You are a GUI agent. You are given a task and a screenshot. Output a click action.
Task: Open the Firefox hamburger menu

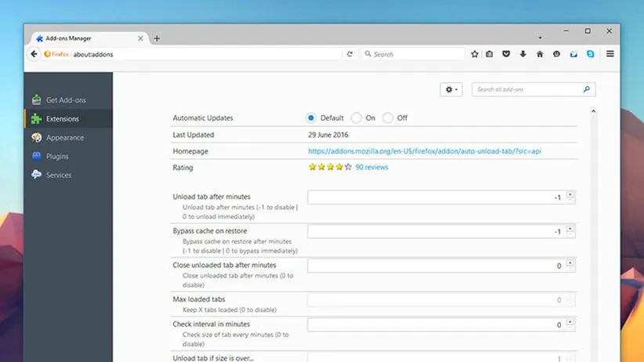[x=610, y=54]
